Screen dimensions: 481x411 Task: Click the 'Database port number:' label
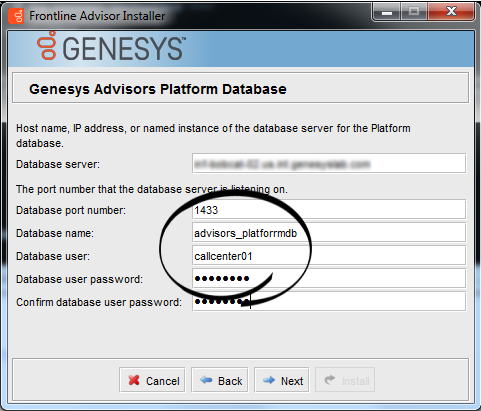(x=71, y=210)
